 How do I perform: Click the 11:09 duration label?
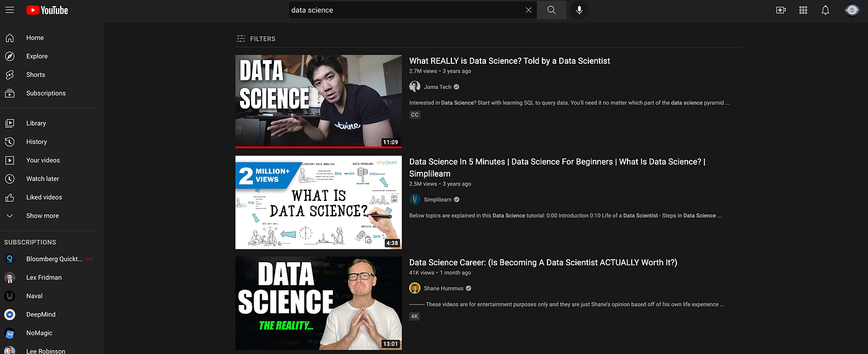coord(391,142)
